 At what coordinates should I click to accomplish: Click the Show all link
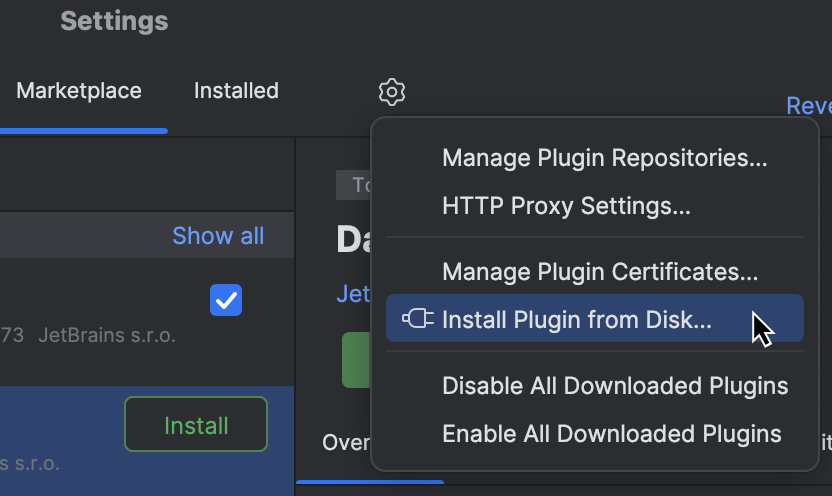(x=218, y=236)
